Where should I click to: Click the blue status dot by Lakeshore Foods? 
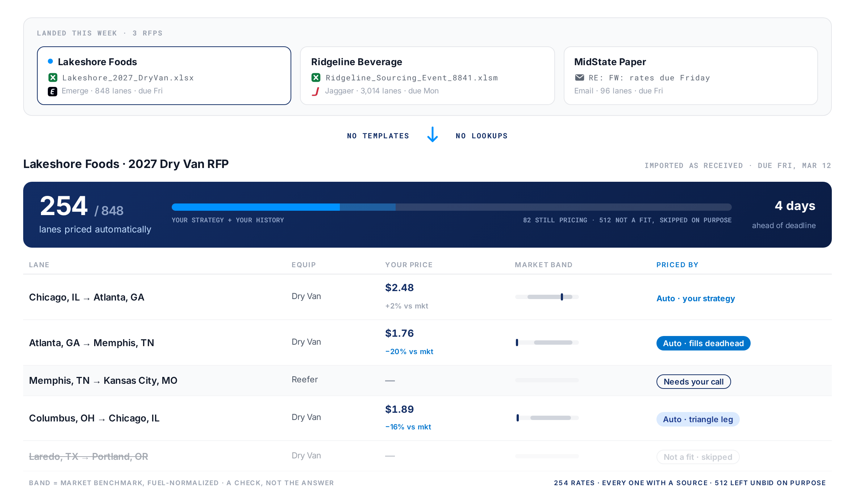[x=50, y=61]
